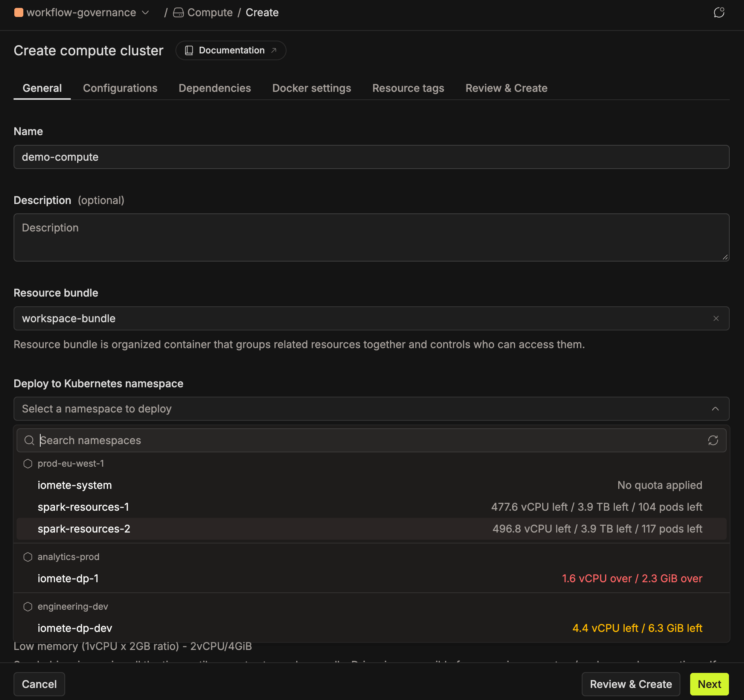Click the orange workflow-governance workspace icon

(19, 12)
